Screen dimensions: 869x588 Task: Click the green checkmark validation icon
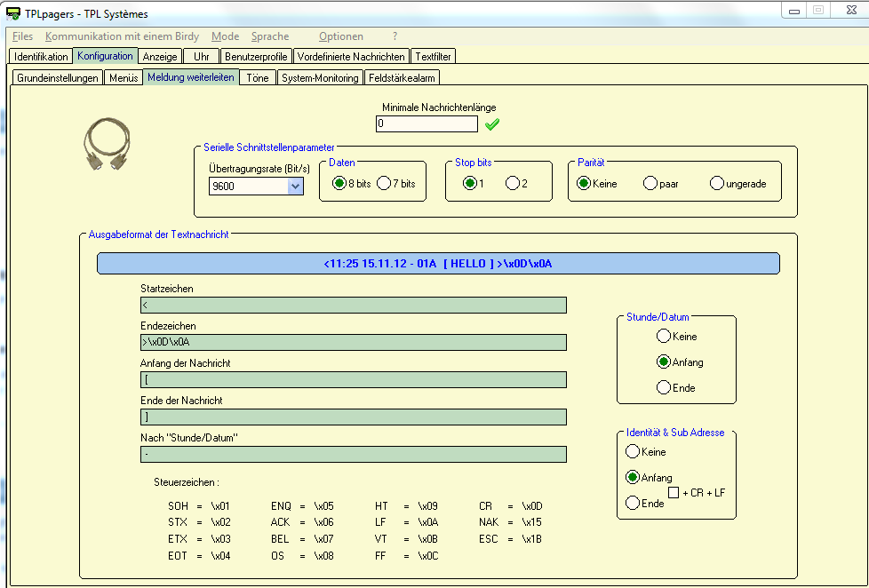click(x=491, y=124)
